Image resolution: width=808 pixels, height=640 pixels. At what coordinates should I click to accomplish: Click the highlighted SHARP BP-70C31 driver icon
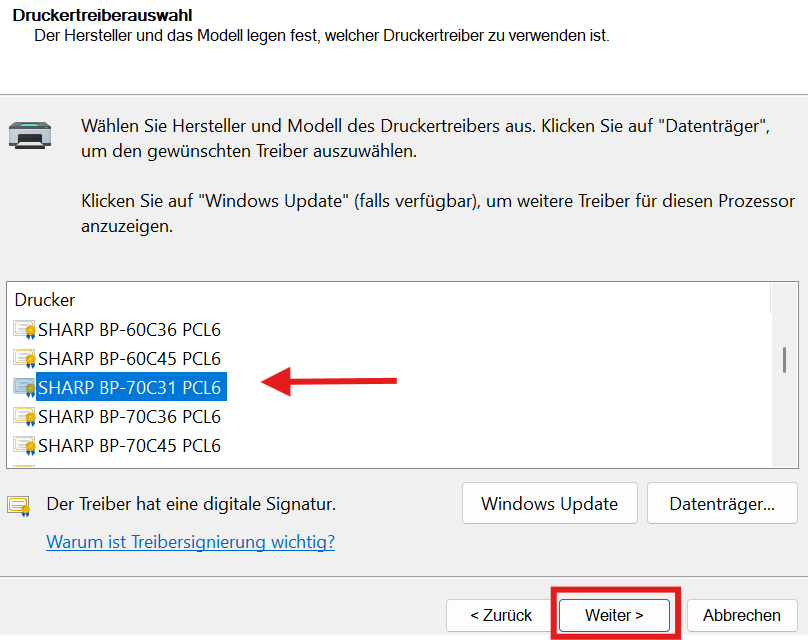pyautogui.click(x=25, y=388)
